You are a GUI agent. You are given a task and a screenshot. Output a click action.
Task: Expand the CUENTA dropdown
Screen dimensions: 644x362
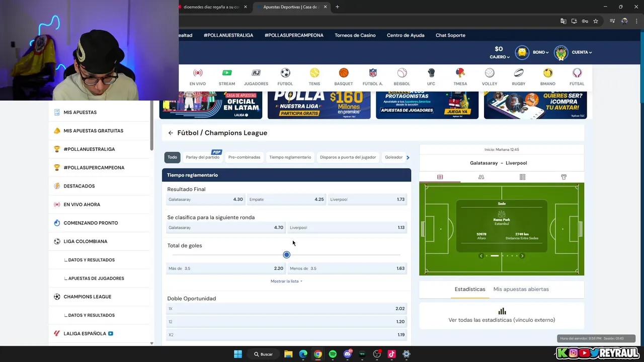tap(582, 52)
